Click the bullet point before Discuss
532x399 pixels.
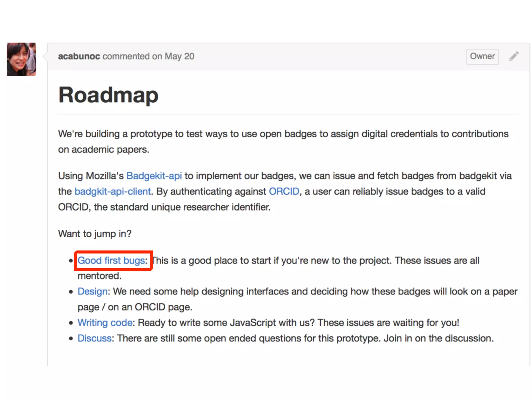(71, 339)
